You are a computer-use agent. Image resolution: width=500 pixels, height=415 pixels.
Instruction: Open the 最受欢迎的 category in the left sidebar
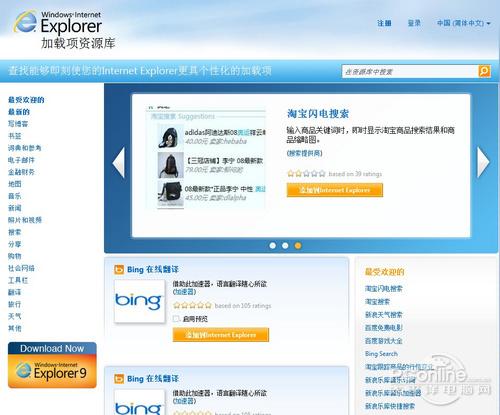[26, 100]
